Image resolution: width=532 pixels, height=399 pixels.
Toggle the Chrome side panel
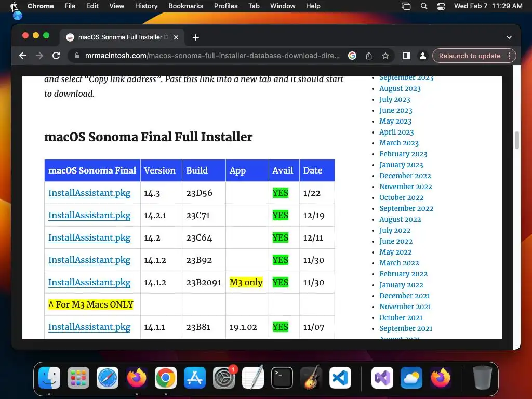406,56
